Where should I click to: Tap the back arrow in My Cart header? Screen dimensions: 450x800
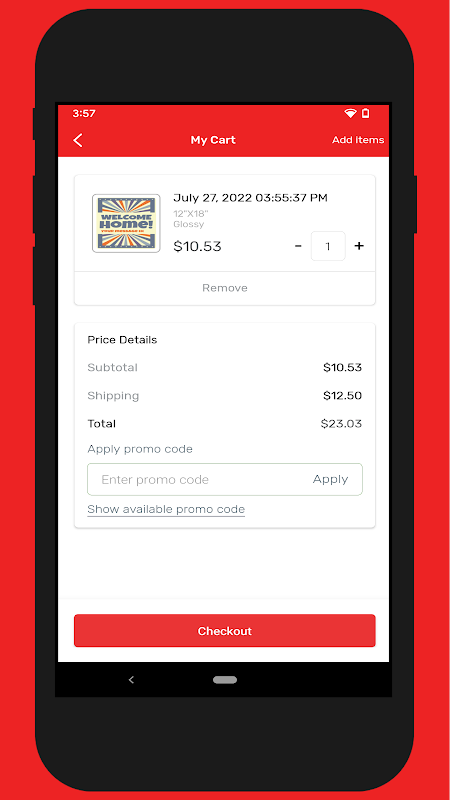pyautogui.click(x=78, y=140)
